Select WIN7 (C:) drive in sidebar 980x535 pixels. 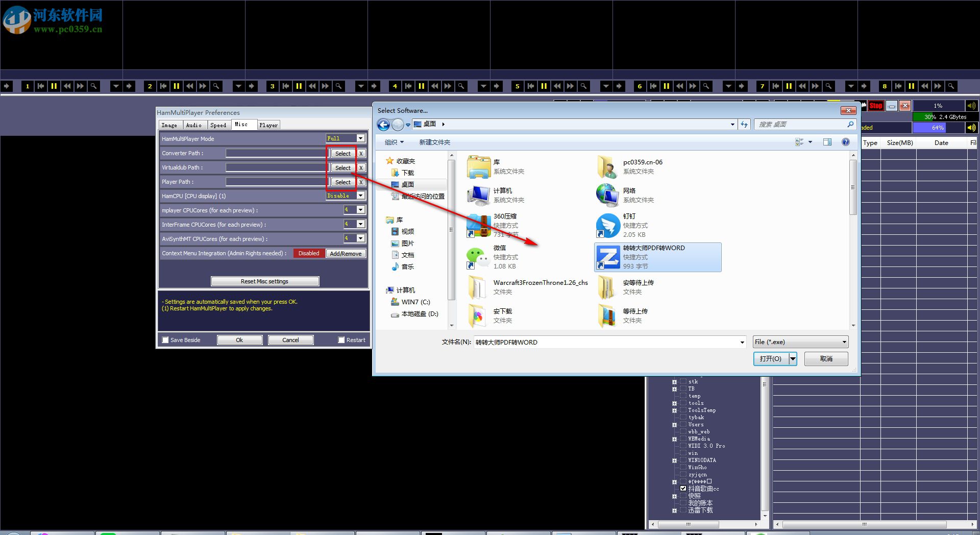[x=415, y=302]
